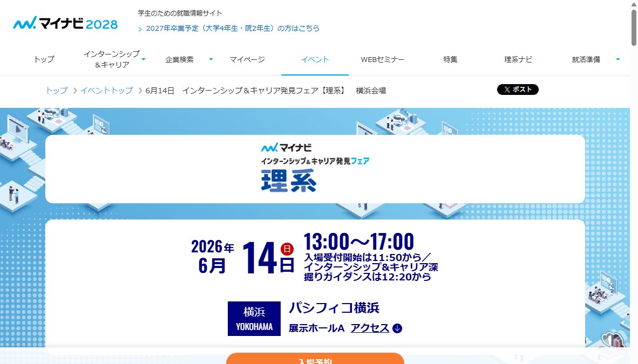Click the パシフィコ横浜 venue name
This screenshot has width=638, height=364.
point(334,308)
